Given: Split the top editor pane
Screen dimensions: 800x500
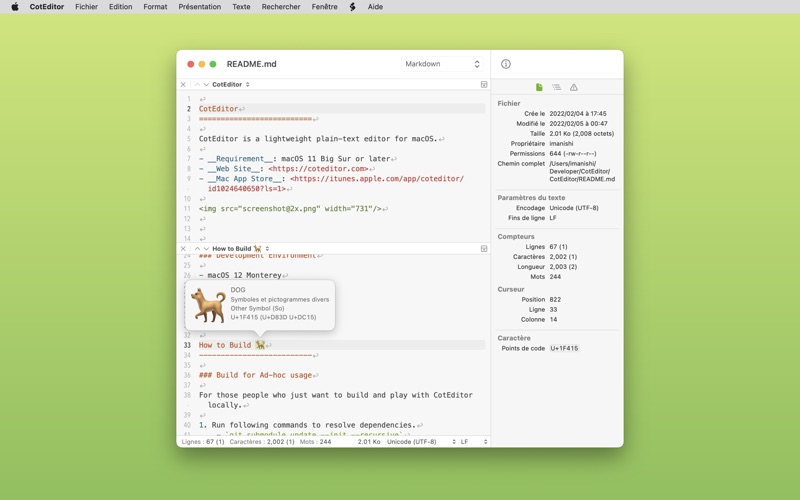Looking at the screenshot, I should (x=484, y=85).
